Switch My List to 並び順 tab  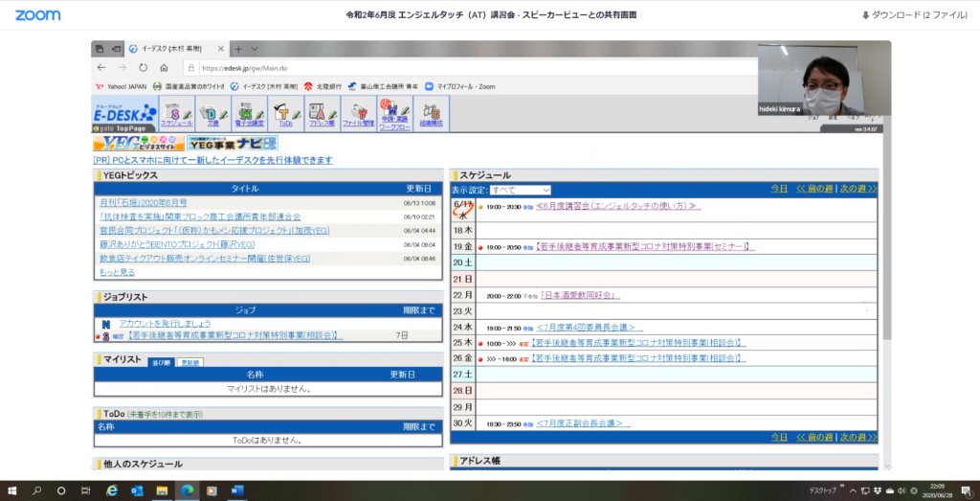click(160, 362)
